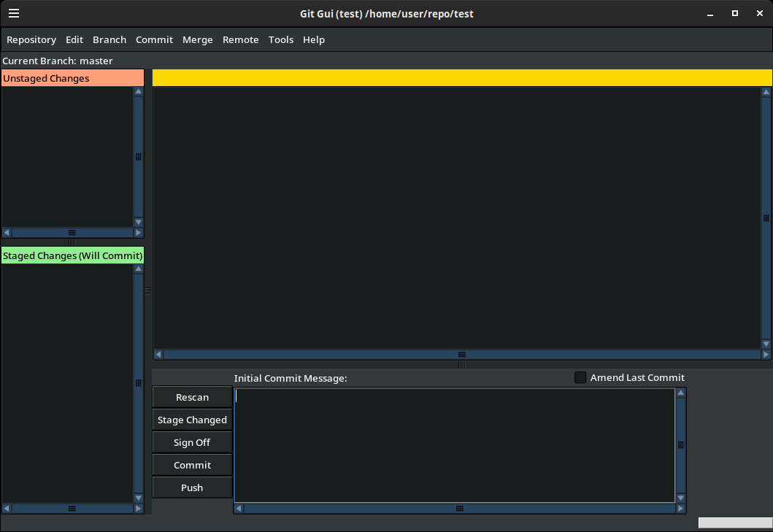Click the Stage Changed button
This screenshot has height=532, width=773.
tap(192, 420)
